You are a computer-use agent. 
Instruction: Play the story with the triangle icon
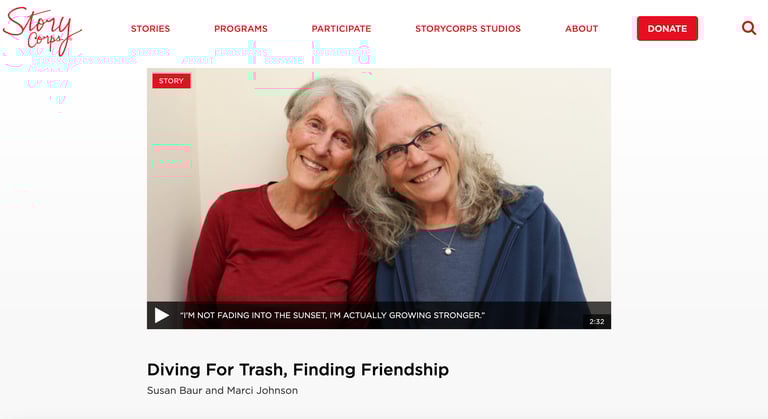coord(162,315)
